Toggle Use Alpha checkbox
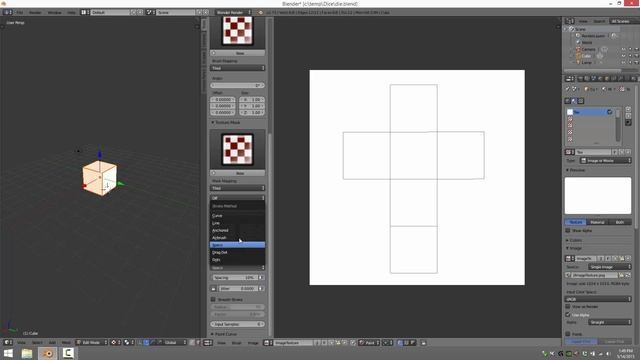 (568, 315)
